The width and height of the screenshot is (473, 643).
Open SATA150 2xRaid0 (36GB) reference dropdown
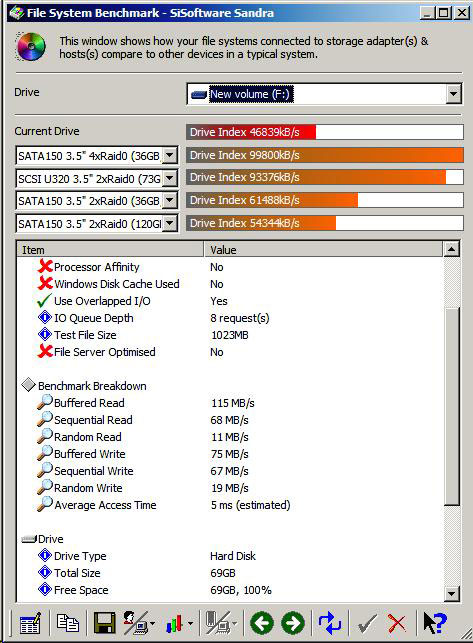(170, 201)
